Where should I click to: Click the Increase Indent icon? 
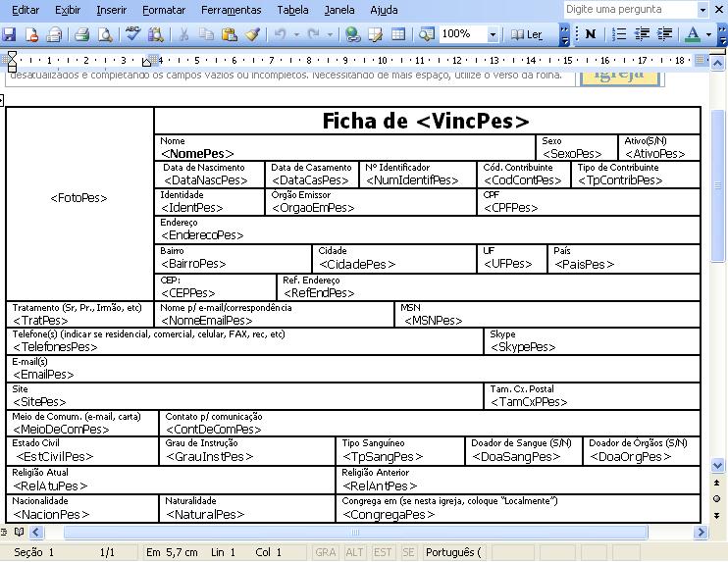pyautogui.click(x=665, y=34)
